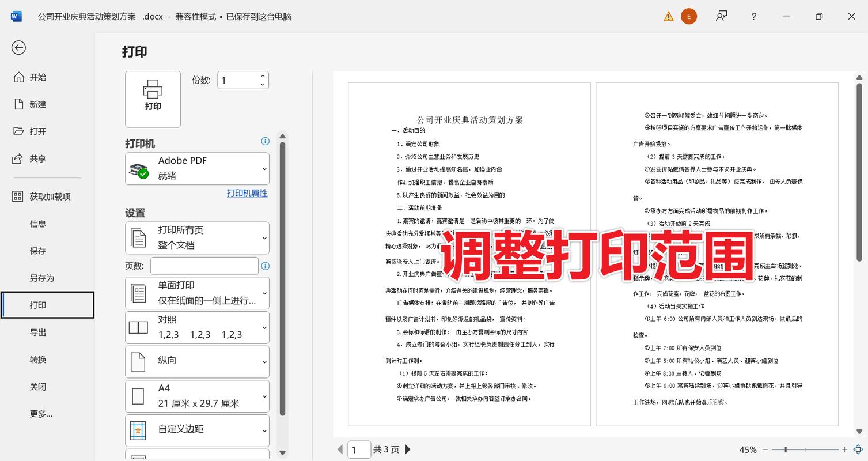Select 导出 in the left sidebar
Screen dimensions: 868x461
[38, 332]
